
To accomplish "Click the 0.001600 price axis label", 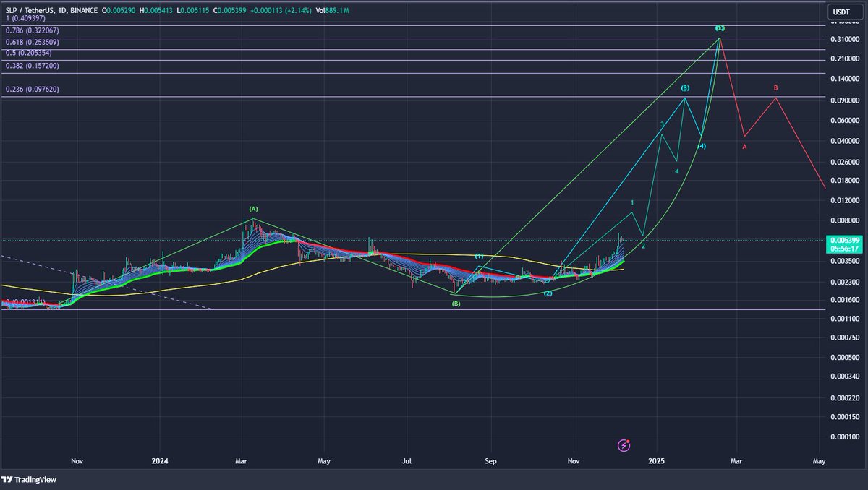I will coord(844,299).
